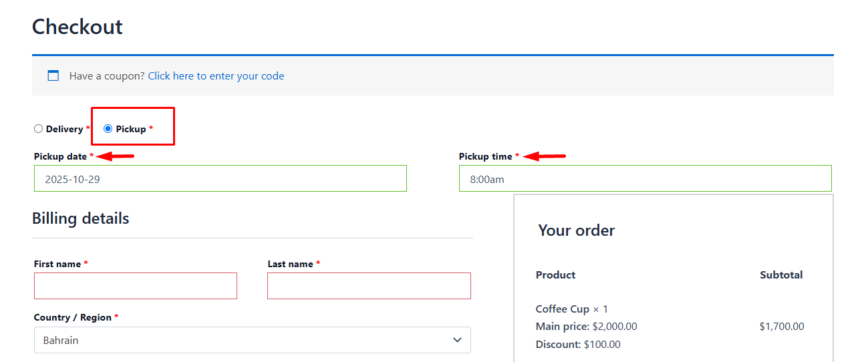
Task: Click the "Your order" heading
Action: tap(576, 230)
